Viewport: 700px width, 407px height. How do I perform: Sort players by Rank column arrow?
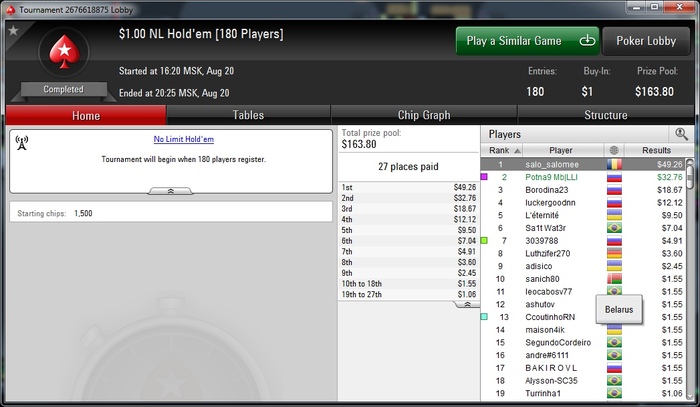[517, 151]
